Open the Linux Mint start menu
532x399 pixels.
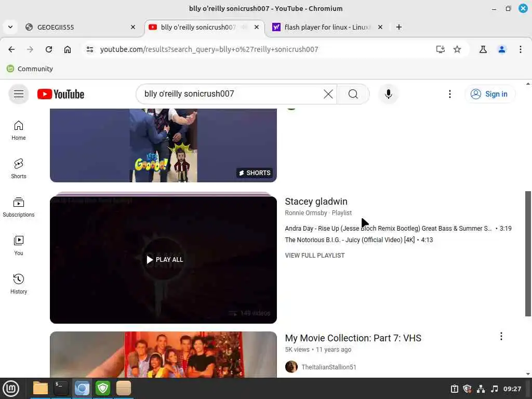click(11, 389)
